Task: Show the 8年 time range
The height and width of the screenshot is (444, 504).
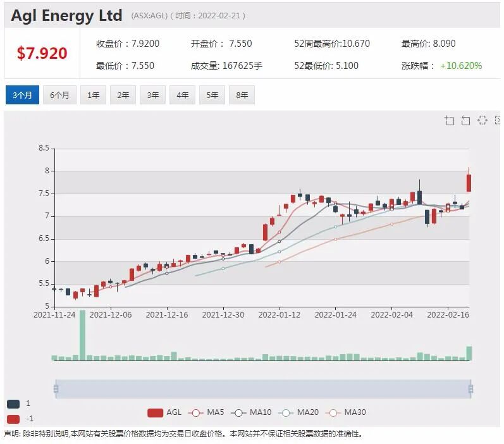Action: pyautogui.click(x=242, y=95)
